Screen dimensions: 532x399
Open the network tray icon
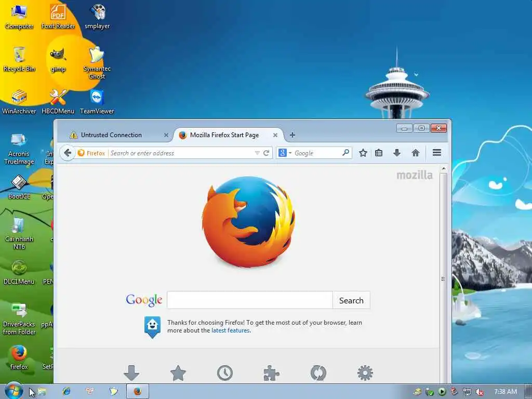tap(467, 392)
